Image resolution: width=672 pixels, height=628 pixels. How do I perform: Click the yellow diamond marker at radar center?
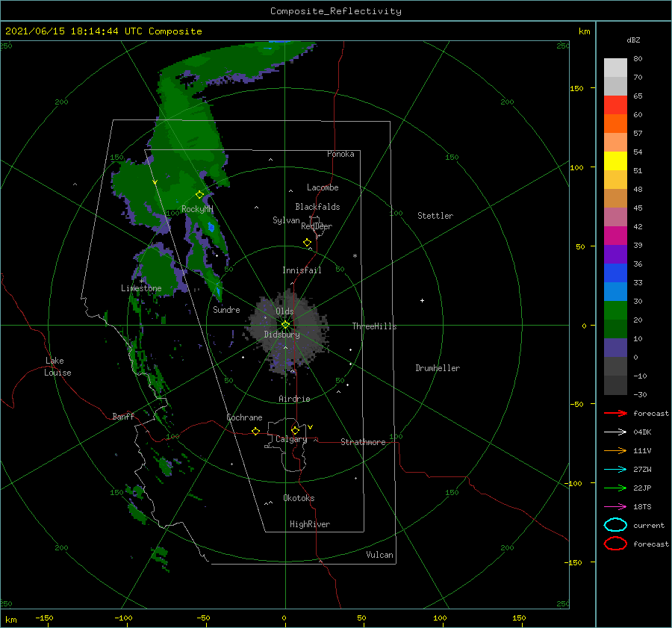pos(285,325)
